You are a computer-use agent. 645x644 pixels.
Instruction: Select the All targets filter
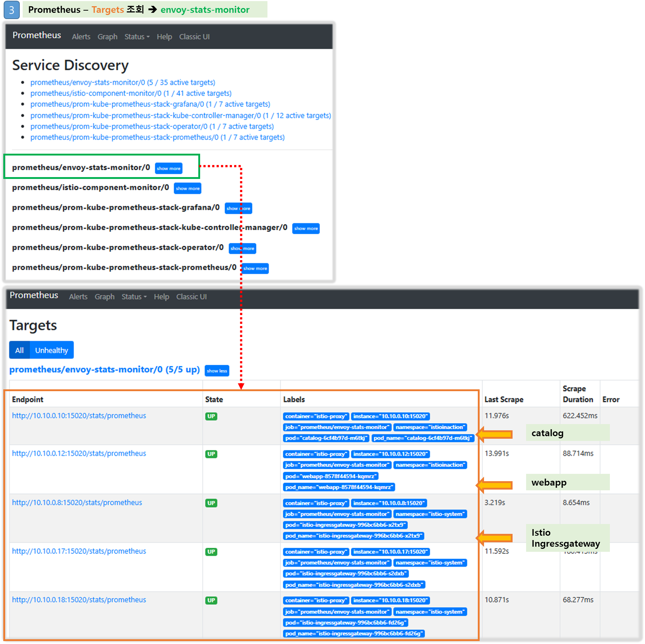[x=19, y=350]
